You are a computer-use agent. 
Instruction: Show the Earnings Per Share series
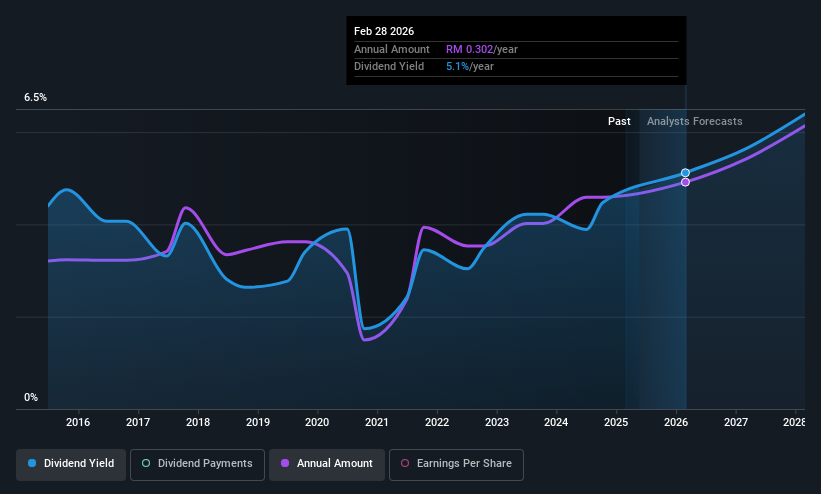[x=456, y=464]
